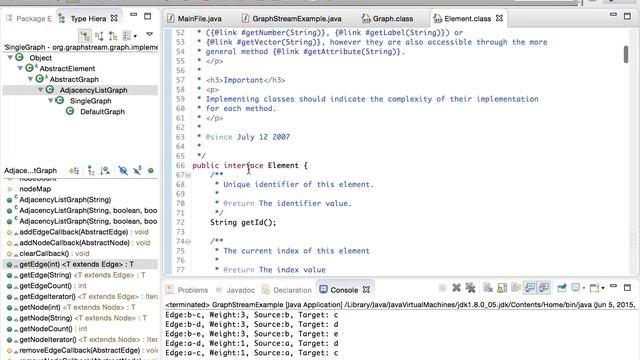Collapse the SingleGraph tree node
Image resolution: width=640 pixels, height=360 pixels.
click(51, 100)
